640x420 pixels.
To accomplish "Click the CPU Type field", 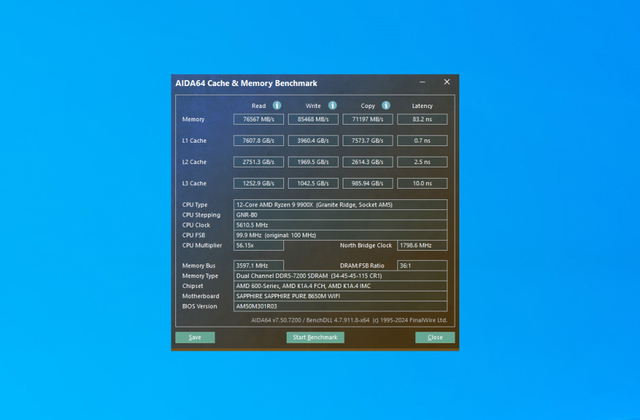I will [x=340, y=204].
